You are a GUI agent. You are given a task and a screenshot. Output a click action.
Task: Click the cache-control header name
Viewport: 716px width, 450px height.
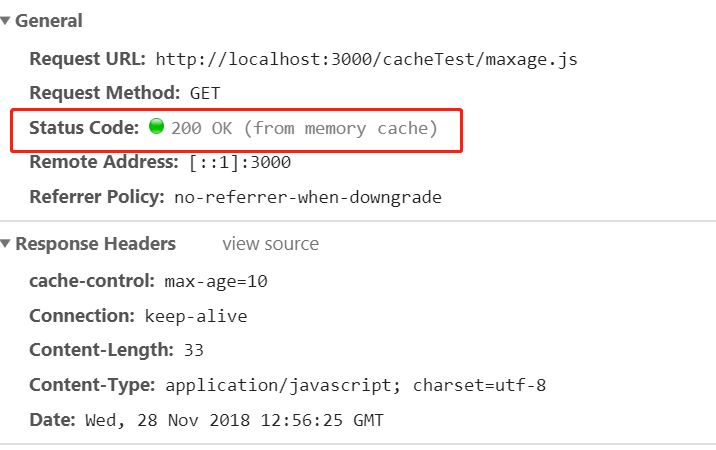(92, 281)
